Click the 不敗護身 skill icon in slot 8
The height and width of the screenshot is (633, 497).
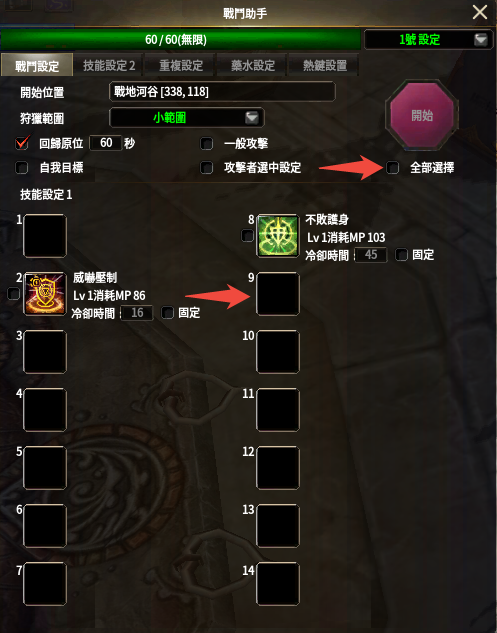pos(278,236)
